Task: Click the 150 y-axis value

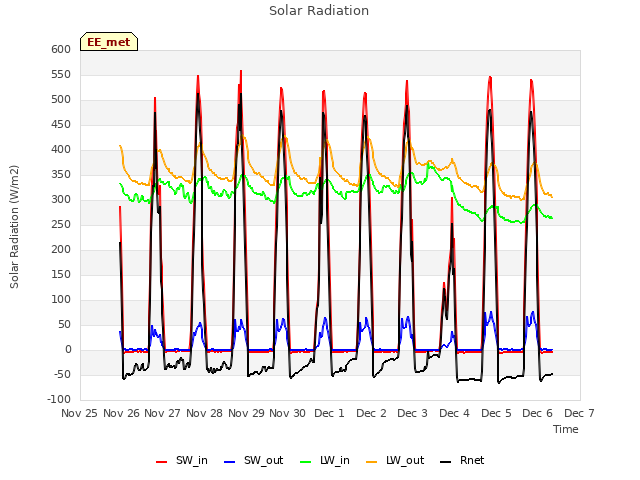Action: 61,275
